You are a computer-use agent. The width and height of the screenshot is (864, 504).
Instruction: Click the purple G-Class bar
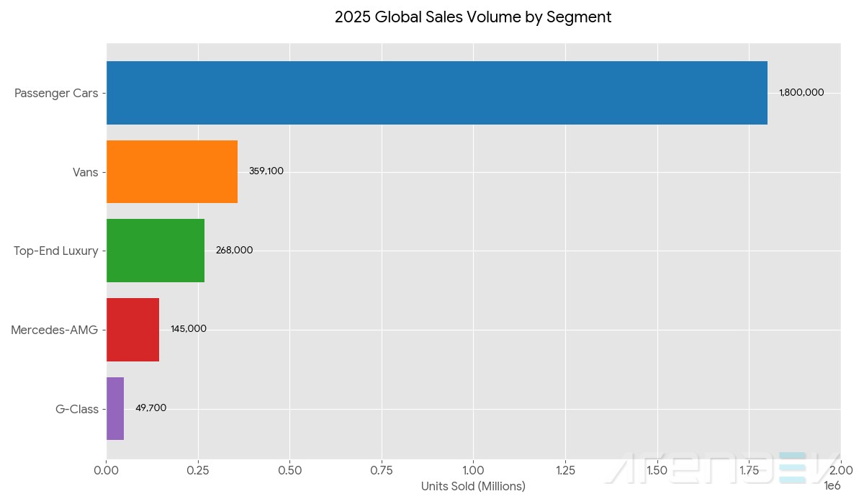pyautogui.click(x=115, y=408)
